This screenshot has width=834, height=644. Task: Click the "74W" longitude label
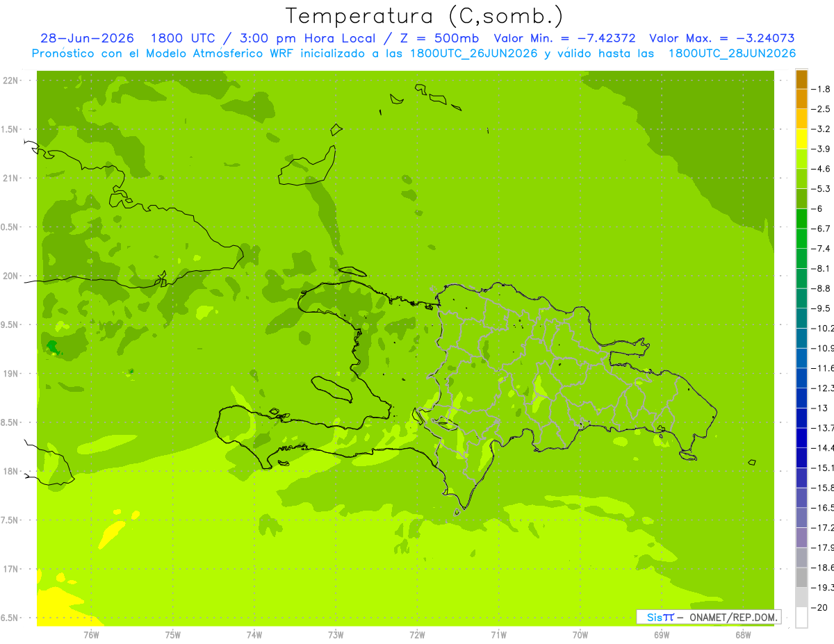tap(254, 634)
